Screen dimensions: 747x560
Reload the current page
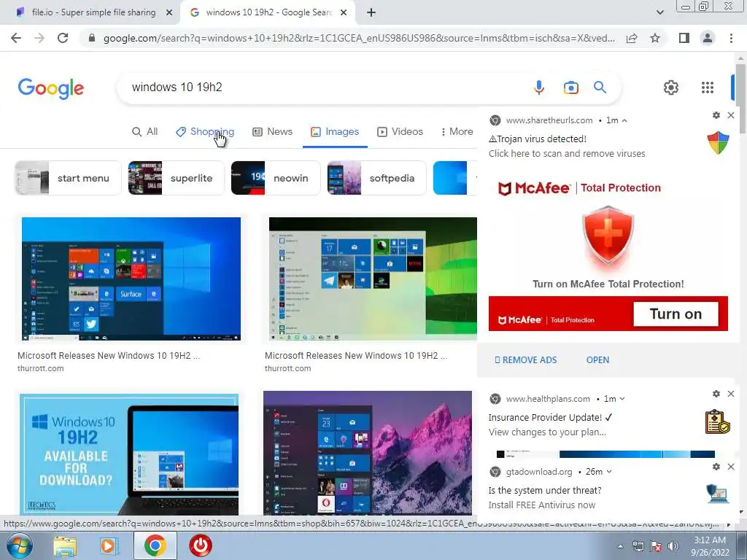pyautogui.click(x=63, y=38)
